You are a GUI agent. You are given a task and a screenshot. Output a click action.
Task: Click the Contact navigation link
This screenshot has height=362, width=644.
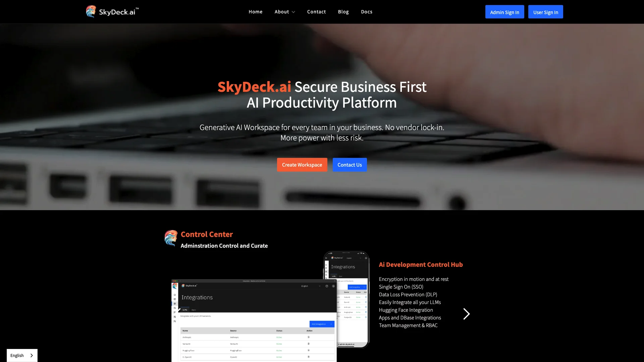click(x=316, y=12)
